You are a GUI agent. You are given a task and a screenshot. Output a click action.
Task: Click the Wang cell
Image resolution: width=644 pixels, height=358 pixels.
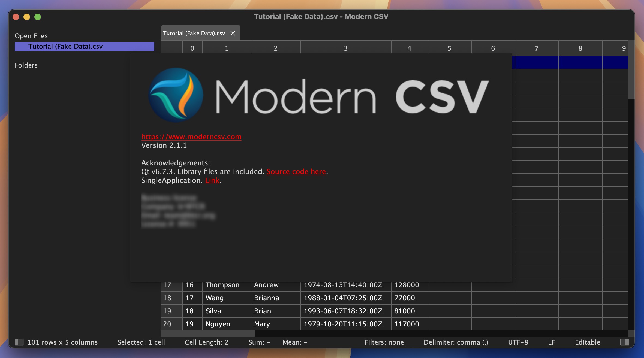[227, 298]
